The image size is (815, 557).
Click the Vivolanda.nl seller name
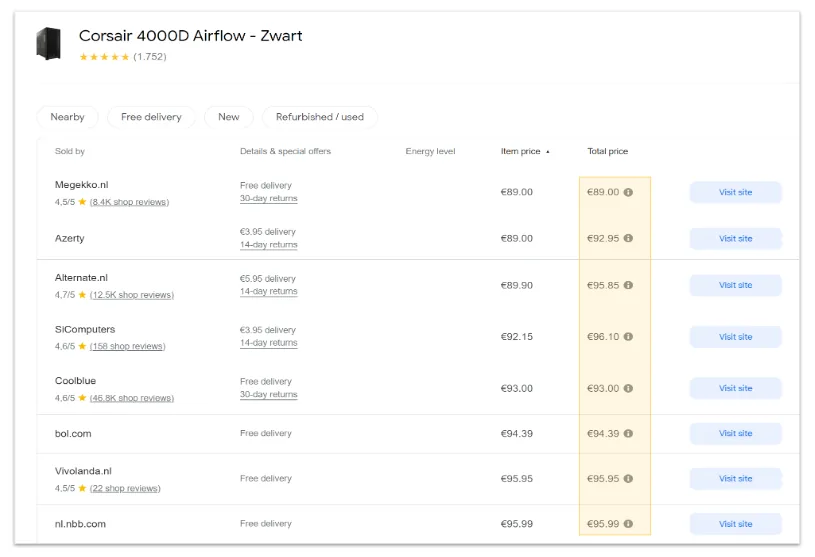(x=83, y=471)
